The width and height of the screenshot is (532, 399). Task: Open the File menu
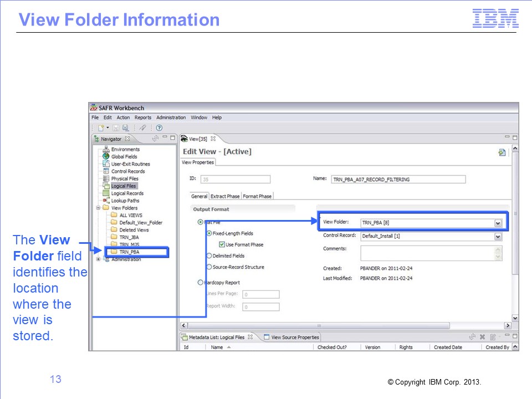[95, 117]
